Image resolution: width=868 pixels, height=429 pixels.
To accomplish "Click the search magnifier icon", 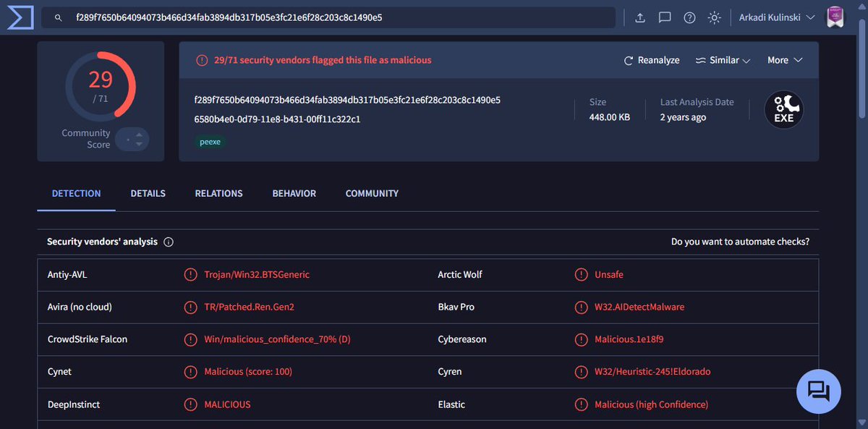I will tap(58, 17).
